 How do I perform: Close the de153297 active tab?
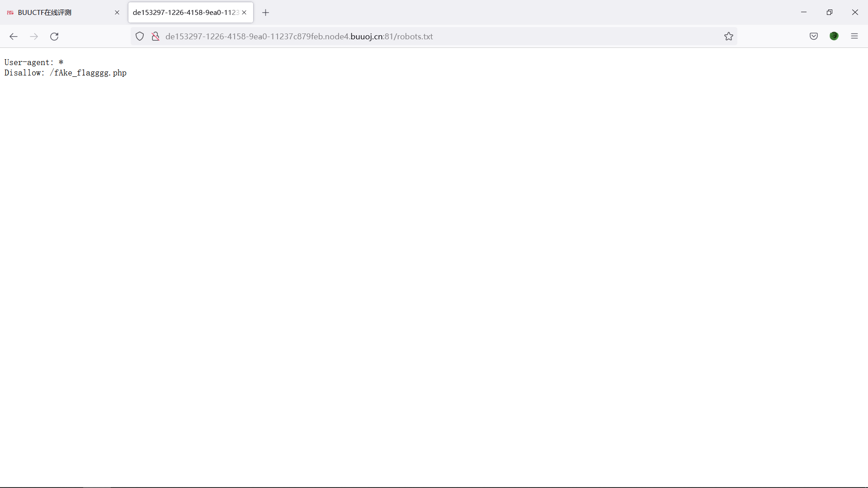pyautogui.click(x=245, y=13)
